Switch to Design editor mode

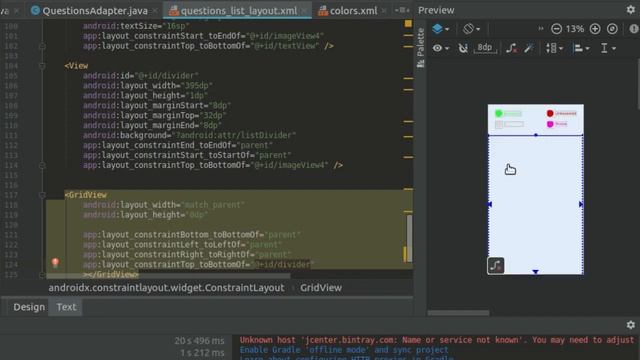tap(29, 307)
